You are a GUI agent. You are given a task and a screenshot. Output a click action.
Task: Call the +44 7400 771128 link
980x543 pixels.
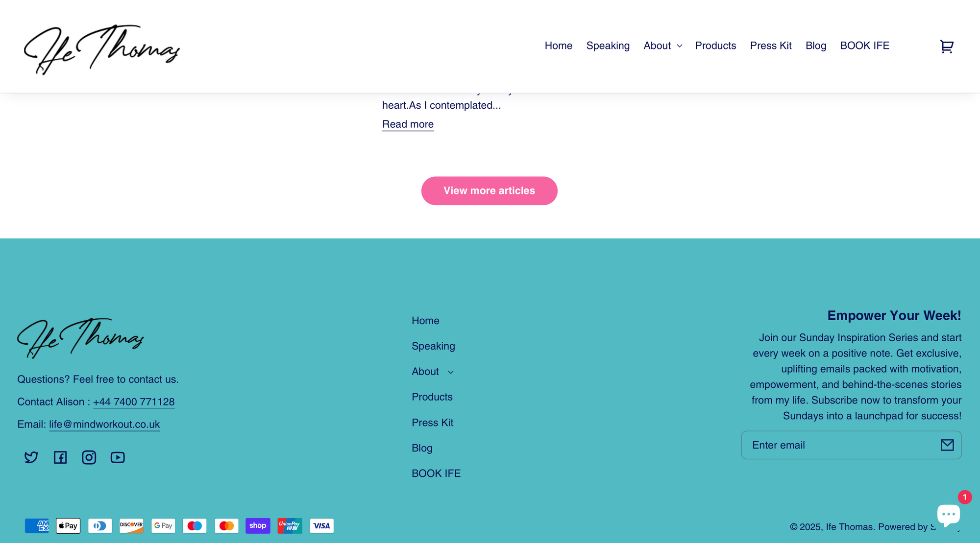point(134,402)
